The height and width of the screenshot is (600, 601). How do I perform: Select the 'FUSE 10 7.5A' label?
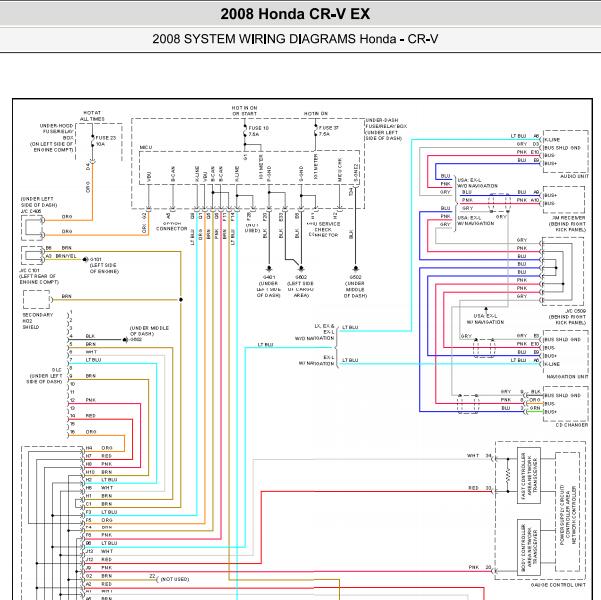[x=258, y=131]
